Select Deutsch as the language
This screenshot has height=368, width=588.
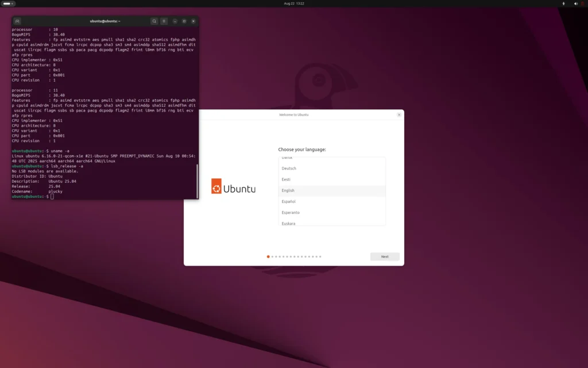[x=332, y=168]
